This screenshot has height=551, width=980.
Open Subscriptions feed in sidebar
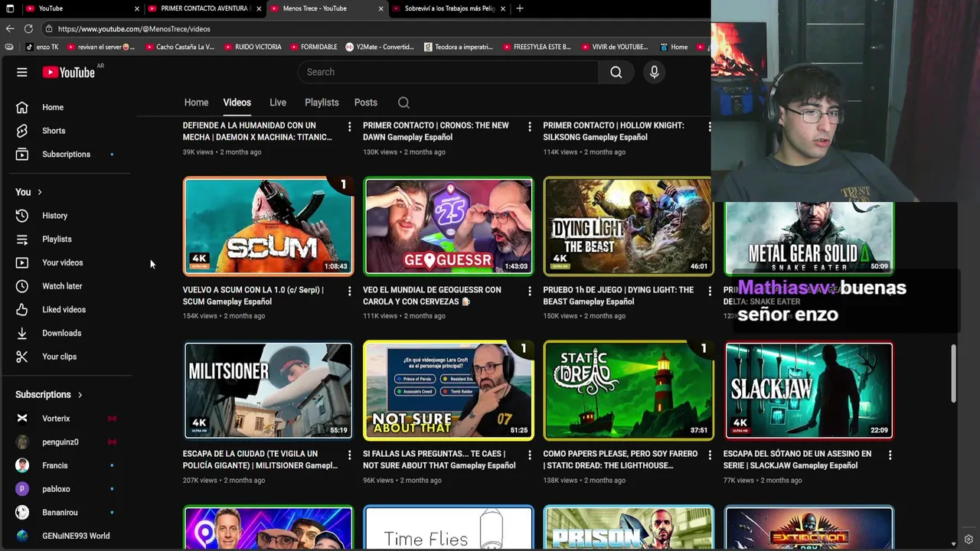(x=66, y=155)
